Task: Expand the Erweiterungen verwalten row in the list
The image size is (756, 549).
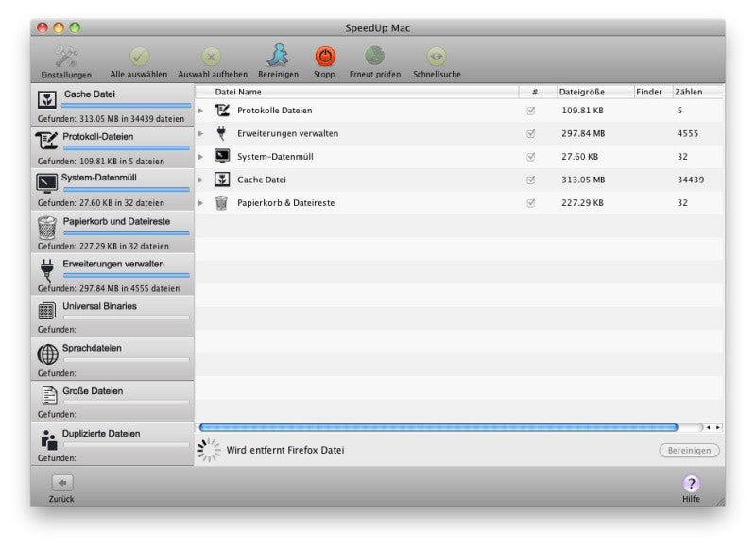Action: click(200, 133)
